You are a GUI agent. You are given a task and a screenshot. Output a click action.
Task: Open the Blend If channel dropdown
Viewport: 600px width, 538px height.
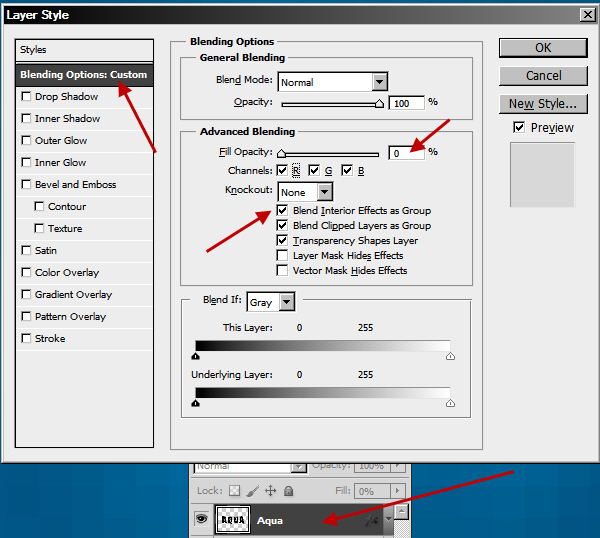tap(287, 302)
